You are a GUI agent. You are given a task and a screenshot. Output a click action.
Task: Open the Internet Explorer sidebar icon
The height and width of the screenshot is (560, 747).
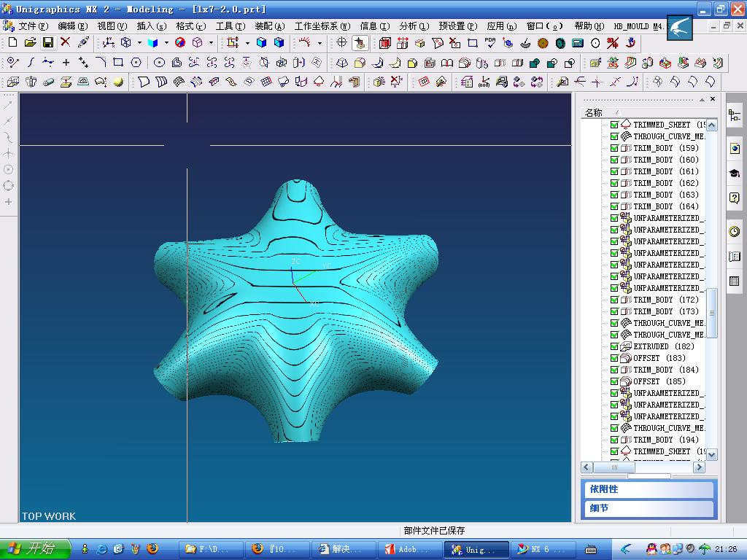pos(734,149)
